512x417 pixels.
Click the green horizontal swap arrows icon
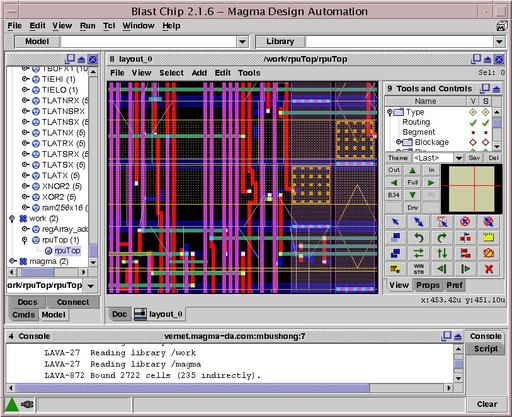pos(419,253)
